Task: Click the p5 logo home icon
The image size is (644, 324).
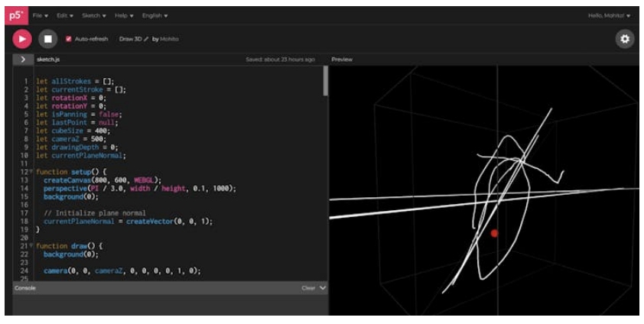Action: [14, 15]
